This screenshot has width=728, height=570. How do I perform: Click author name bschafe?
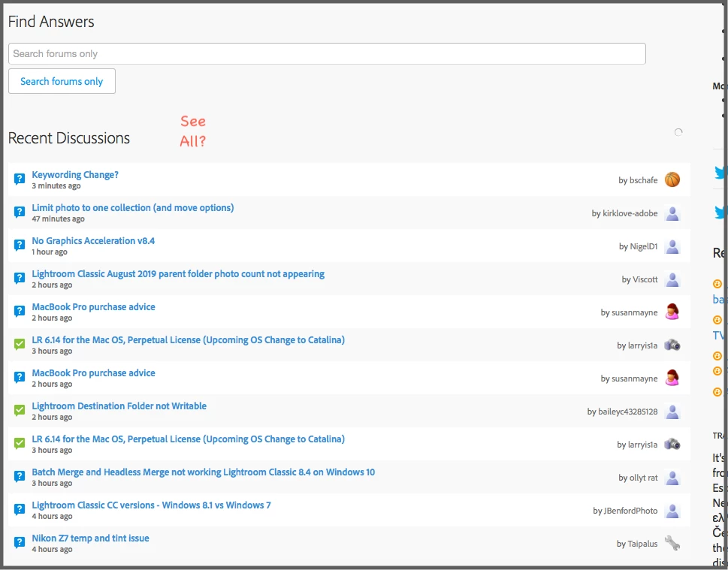tap(644, 180)
